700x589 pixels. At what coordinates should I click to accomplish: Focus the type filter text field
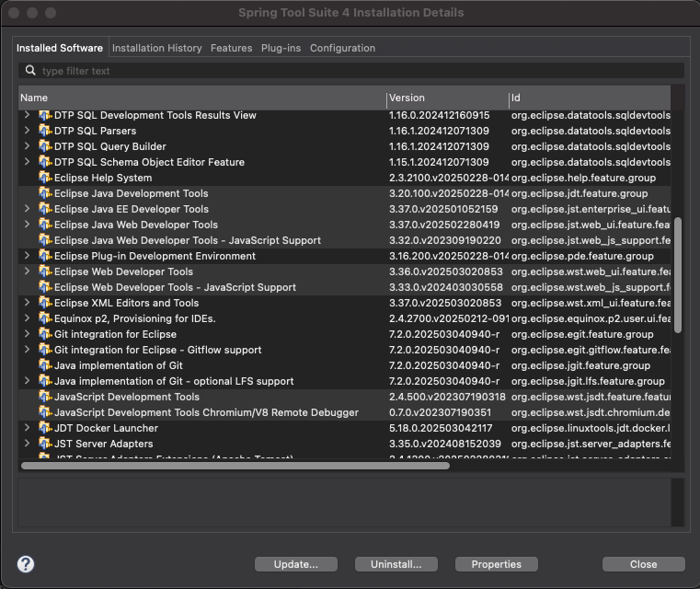351,71
